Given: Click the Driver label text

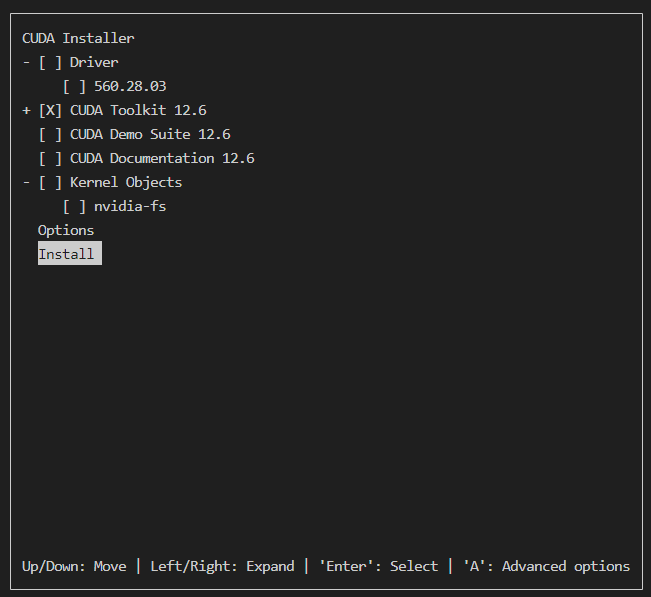Looking at the screenshot, I should (x=94, y=63).
